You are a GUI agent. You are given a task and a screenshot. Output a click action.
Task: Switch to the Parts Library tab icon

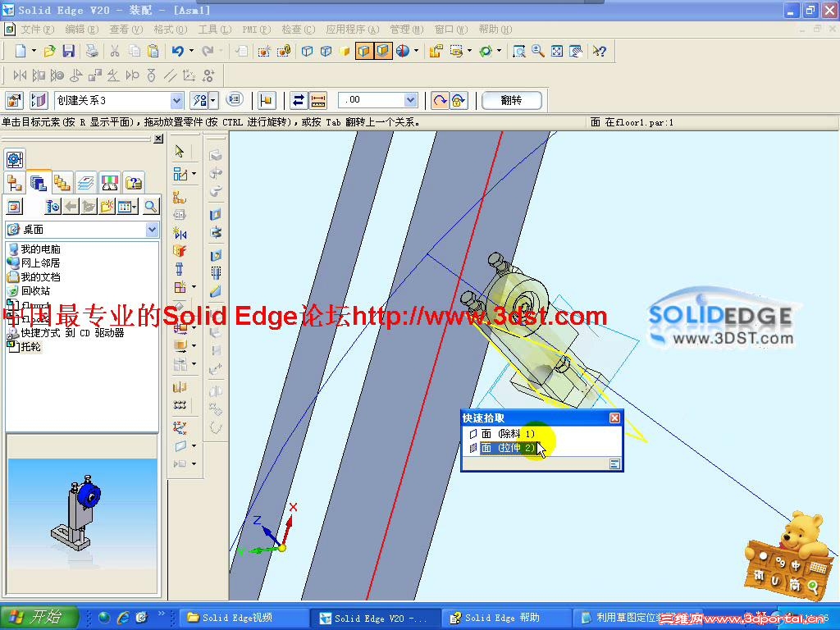click(39, 183)
